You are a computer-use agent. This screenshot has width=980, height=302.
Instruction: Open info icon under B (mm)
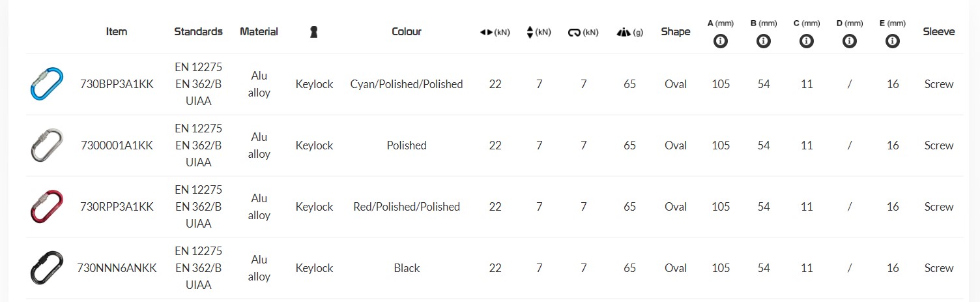tap(764, 41)
